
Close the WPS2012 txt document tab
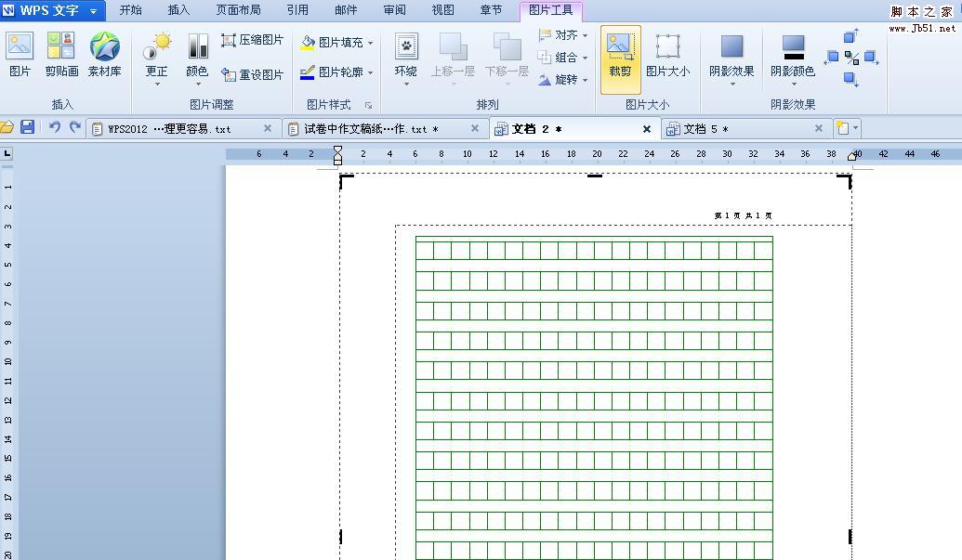pos(268,128)
